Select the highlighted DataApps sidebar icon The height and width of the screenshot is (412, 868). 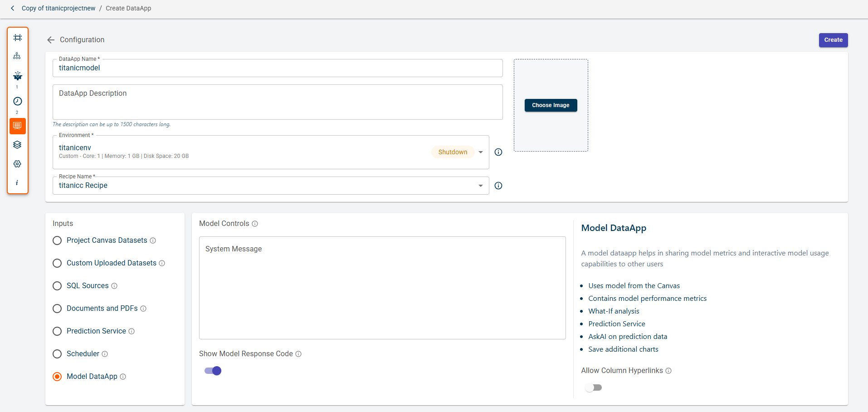coord(18,126)
